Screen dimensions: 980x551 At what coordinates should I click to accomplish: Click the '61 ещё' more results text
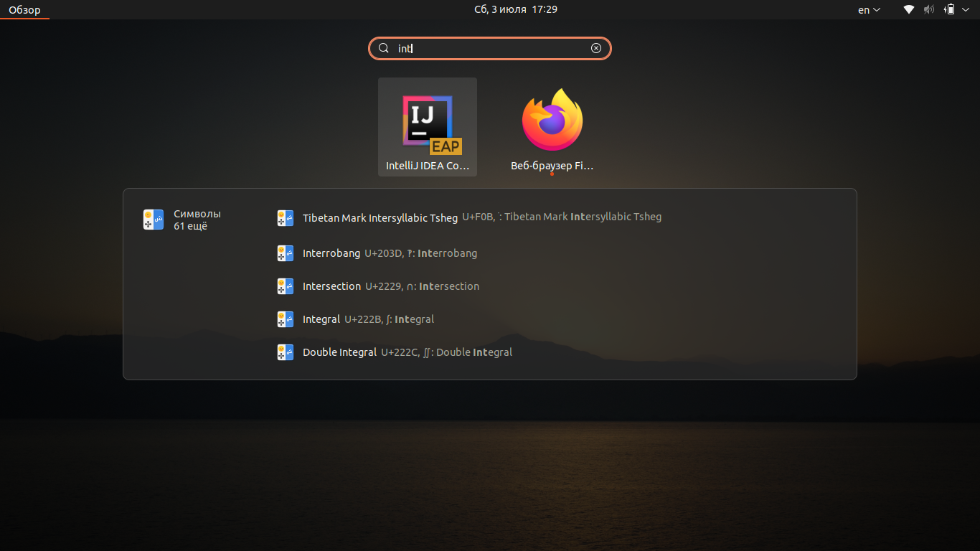(190, 226)
